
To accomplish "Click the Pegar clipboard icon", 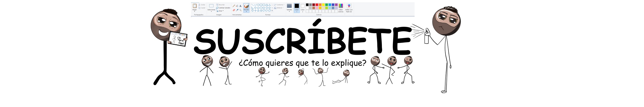I will 194,6.
